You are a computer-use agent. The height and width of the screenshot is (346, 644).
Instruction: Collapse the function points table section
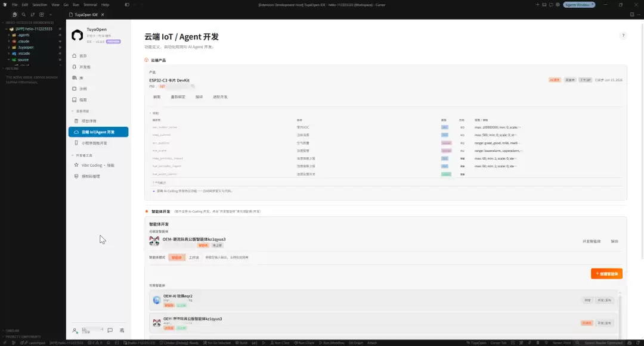[x=150, y=113]
